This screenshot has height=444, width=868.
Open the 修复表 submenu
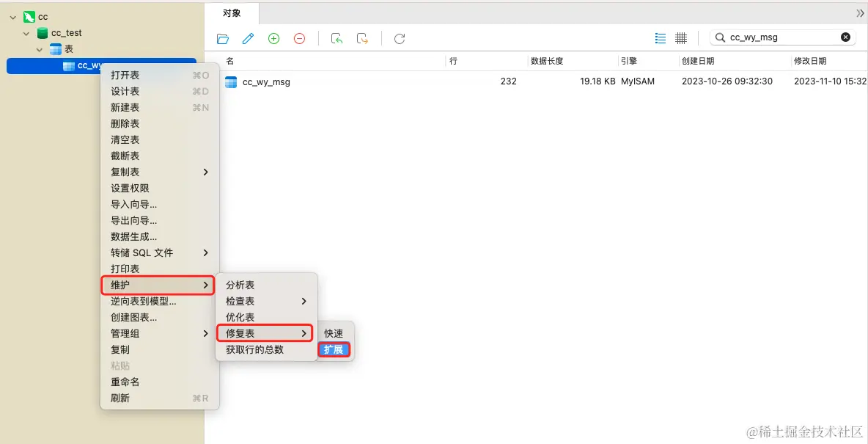(x=265, y=333)
